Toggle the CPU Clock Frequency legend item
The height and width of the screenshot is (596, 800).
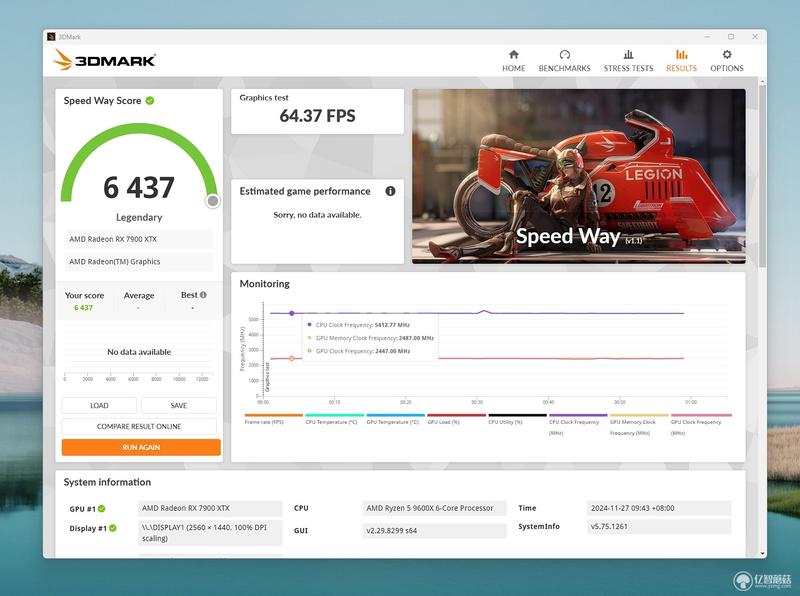578,425
